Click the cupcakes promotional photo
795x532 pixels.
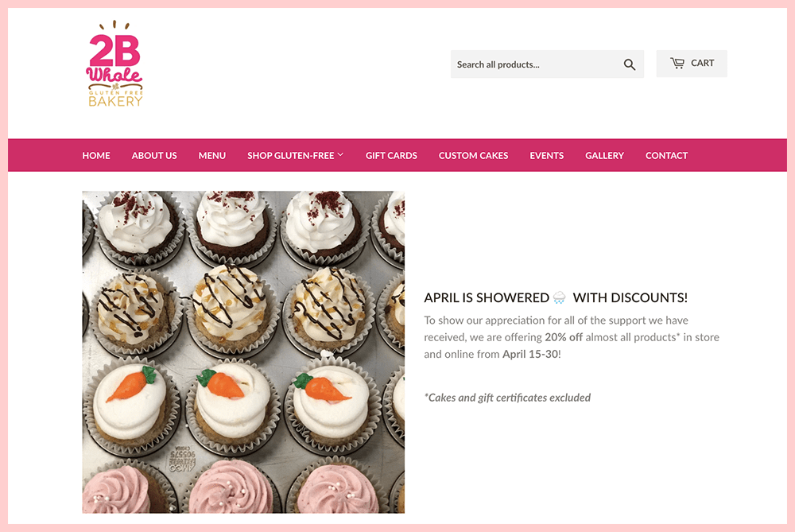[243, 352]
